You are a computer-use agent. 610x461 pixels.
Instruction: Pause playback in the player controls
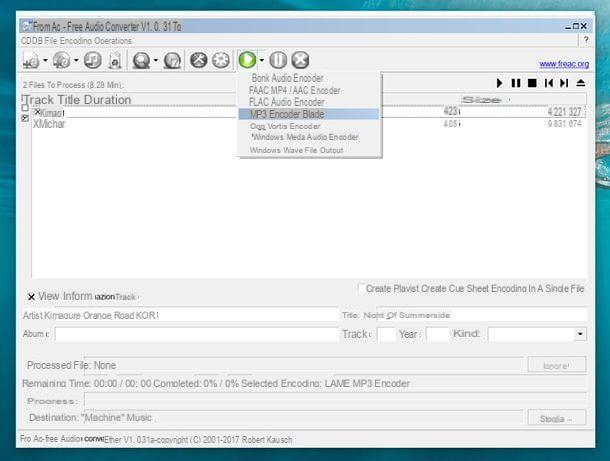516,83
